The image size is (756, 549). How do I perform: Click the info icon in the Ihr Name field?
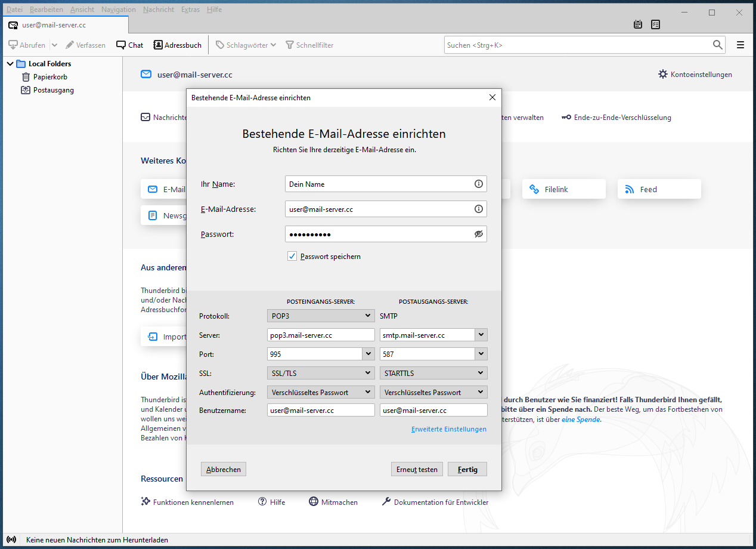pyautogui.click(x=478, y=184)
